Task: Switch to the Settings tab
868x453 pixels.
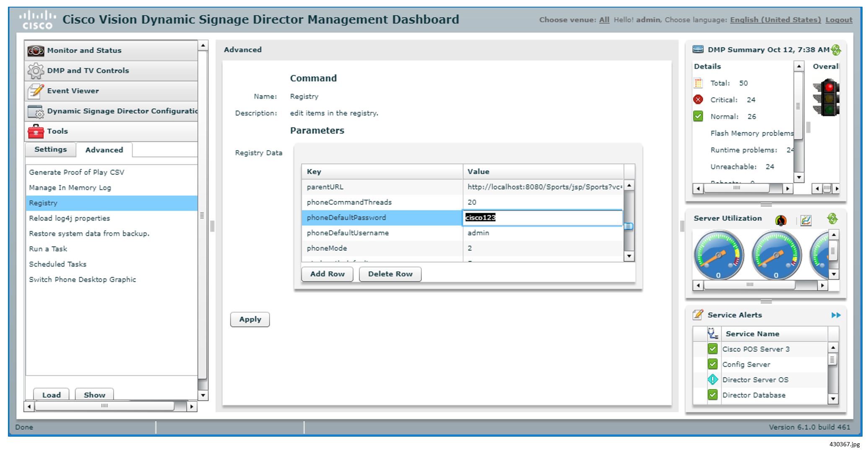Action: (x=50, y=149)
